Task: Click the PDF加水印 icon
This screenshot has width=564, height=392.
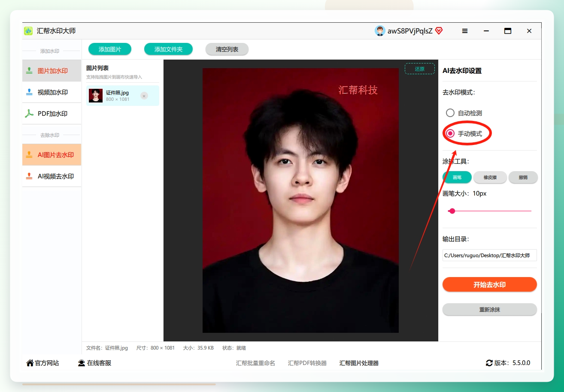Action: click(29, 114)
